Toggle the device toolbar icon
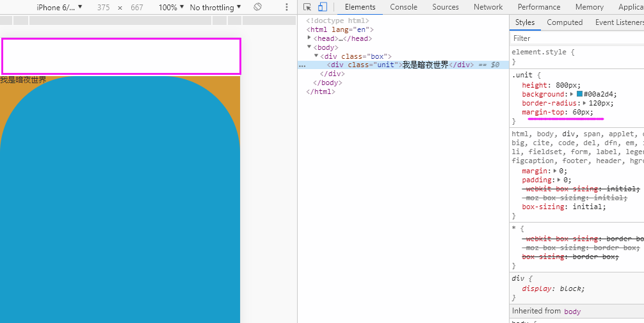Image resolution: width=644 pixels, height=323 pixels. click(x=323, y=7)
